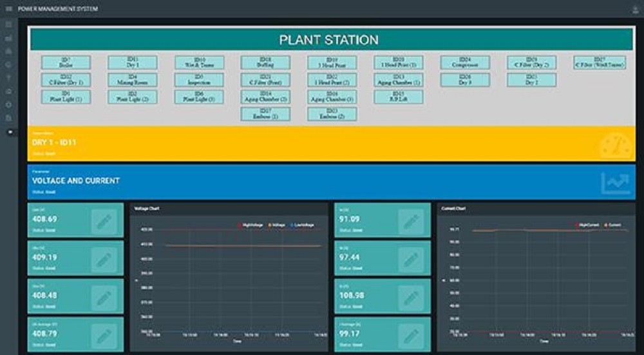Image resolution: width=644 pixels, height=355 pixels.
Task: Open the Plant Light (2) station
Action: click(x=133, y=97)
